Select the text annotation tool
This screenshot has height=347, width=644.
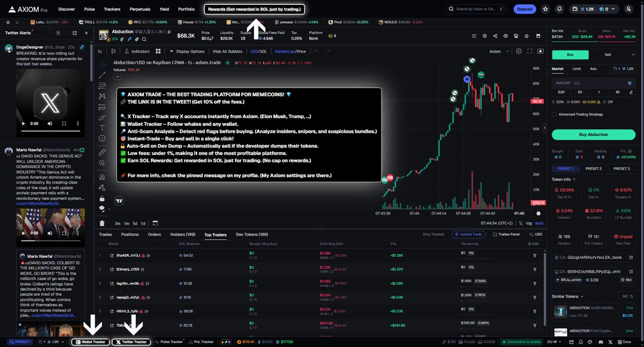102,127
